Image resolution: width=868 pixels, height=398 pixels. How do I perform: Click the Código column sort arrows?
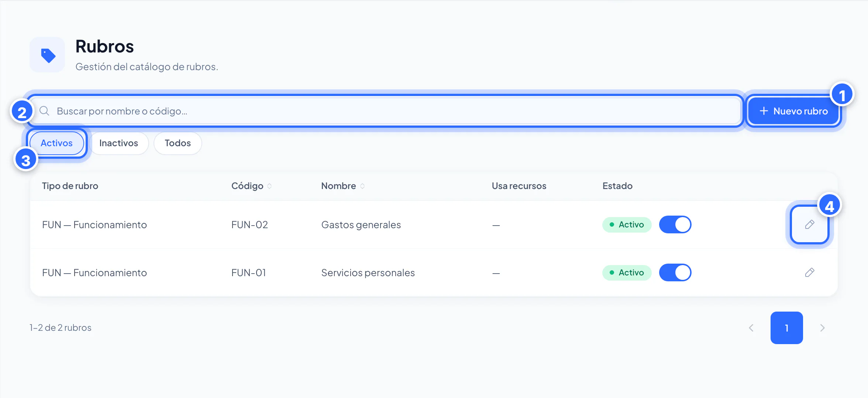[269, 186]
